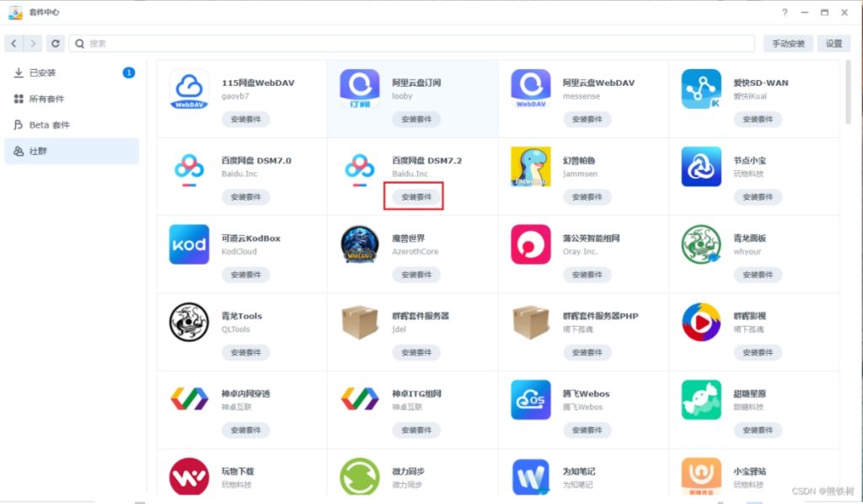
Task: Click 安装套件 for 百度网盘 DSM7.2
Action: pyautogui.click(x=416, y=197)
